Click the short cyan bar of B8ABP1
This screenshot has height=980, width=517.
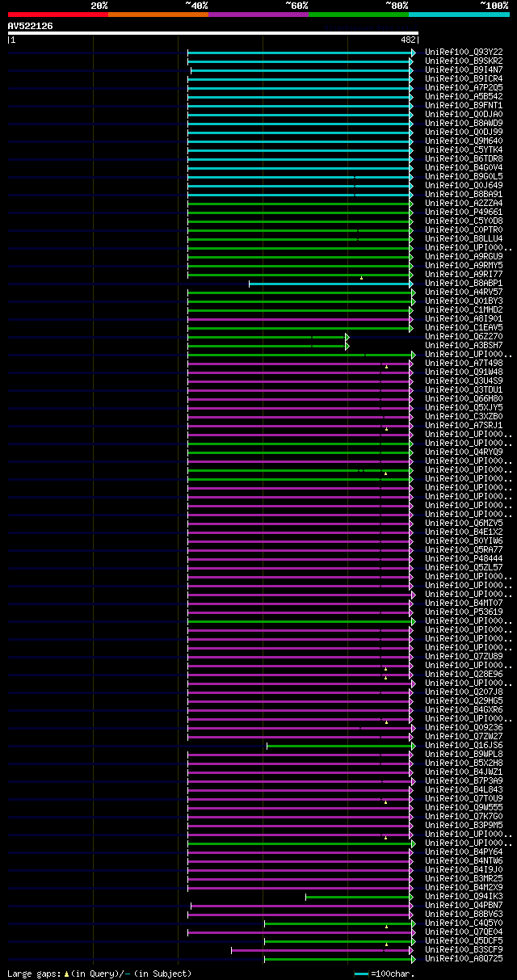[x=330, y=284]
